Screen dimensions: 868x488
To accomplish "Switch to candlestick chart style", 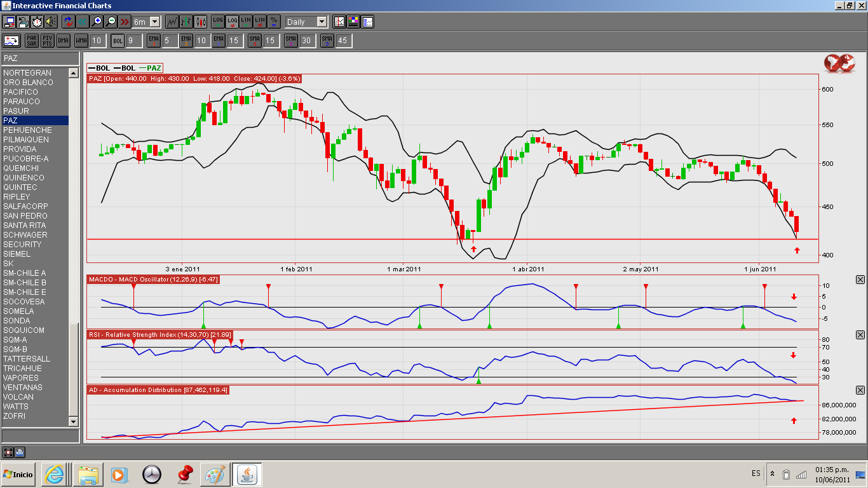I will [200, 22].
